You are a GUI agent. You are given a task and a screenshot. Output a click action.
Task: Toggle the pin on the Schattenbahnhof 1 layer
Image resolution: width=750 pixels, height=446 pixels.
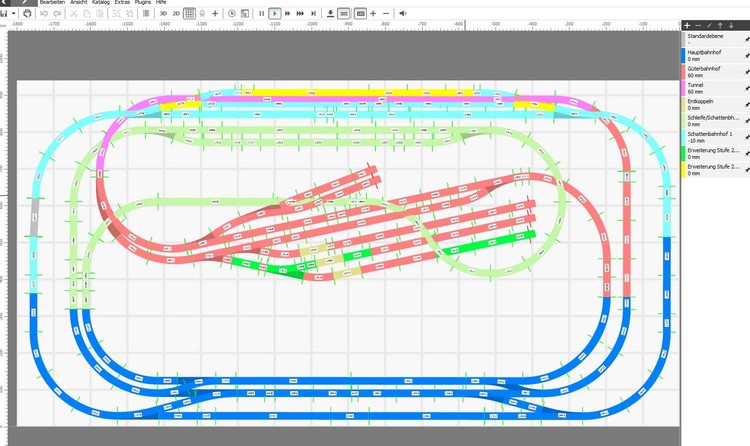click(x=747, y=137)
